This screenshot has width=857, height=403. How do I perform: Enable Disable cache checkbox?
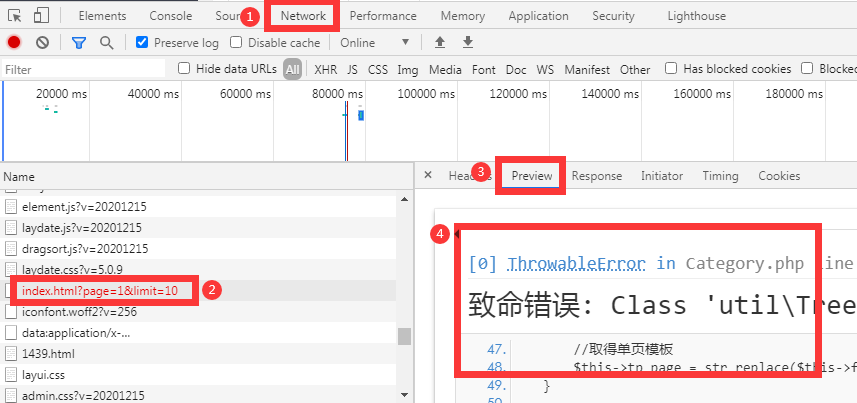[x=236, y=42]
